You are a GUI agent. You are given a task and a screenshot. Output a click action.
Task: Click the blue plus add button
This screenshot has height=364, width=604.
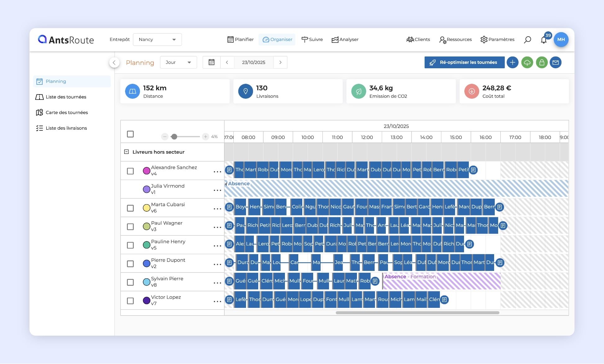point(512,62)
